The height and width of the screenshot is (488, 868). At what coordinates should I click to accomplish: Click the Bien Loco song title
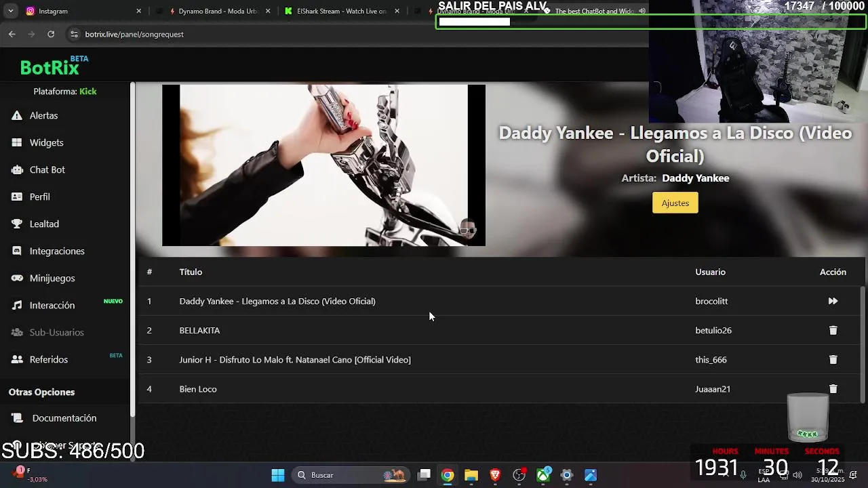(198, 389)
